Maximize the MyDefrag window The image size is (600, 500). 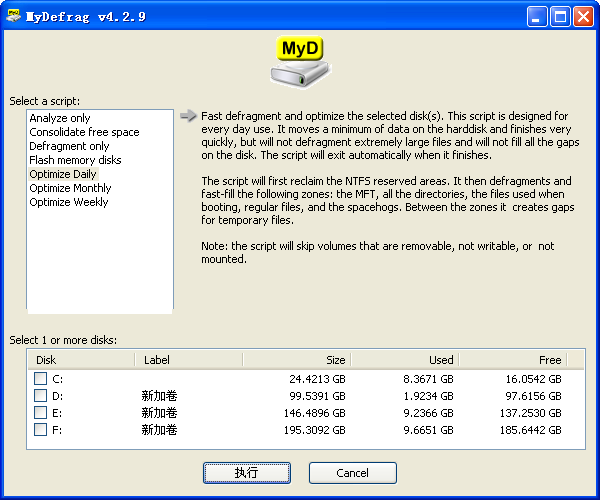(x=562, y=15)
